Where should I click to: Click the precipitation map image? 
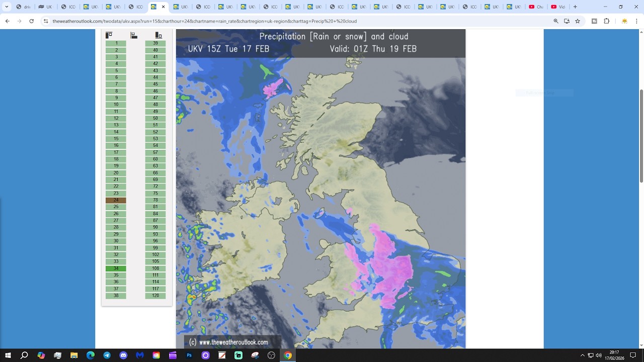(x=320, y=189)
